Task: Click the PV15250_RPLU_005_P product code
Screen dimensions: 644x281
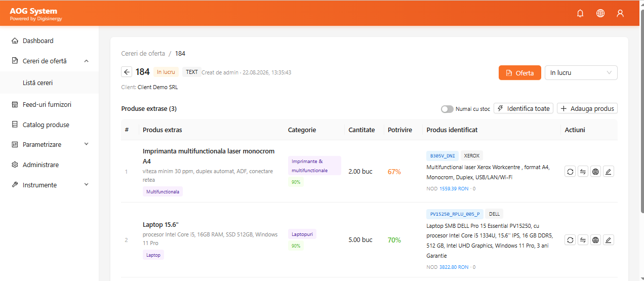Action: (455, 214)
